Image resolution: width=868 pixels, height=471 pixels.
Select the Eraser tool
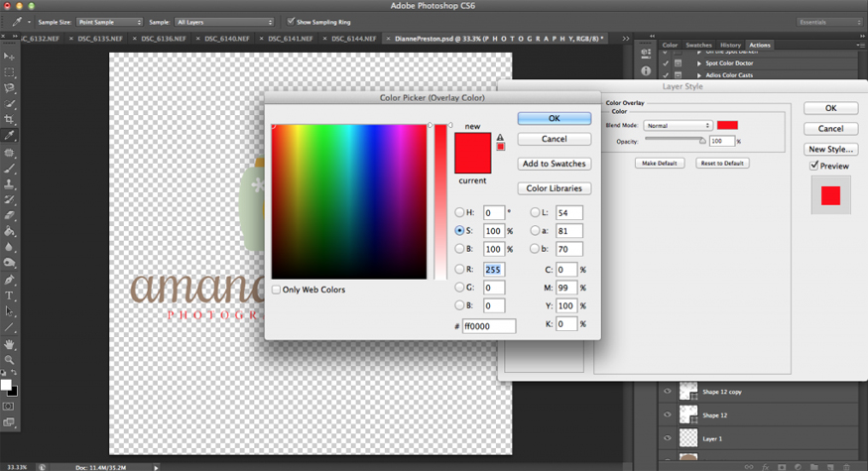pos(9,216)
